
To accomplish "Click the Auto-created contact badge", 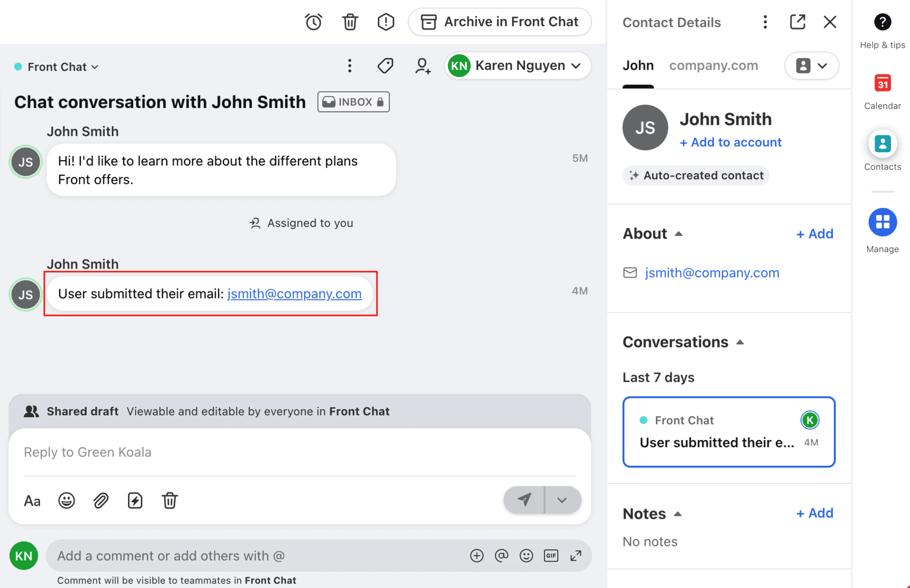I will point(696,176).
